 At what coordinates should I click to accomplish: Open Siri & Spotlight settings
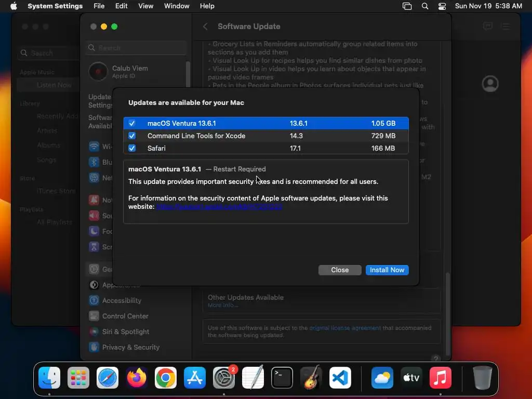point(126,332)
